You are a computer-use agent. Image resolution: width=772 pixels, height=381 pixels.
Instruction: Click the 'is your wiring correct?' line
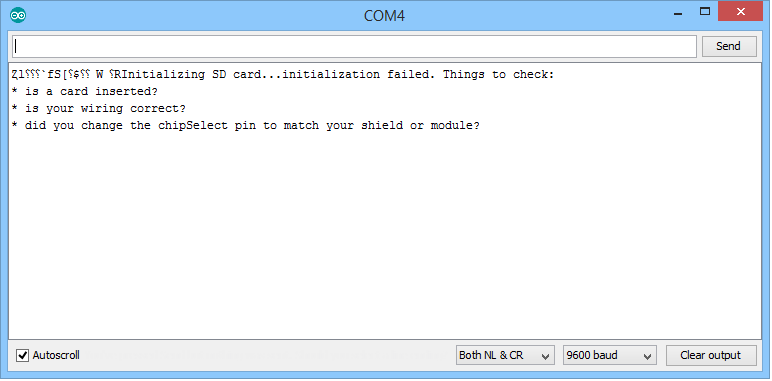[98, 108]
